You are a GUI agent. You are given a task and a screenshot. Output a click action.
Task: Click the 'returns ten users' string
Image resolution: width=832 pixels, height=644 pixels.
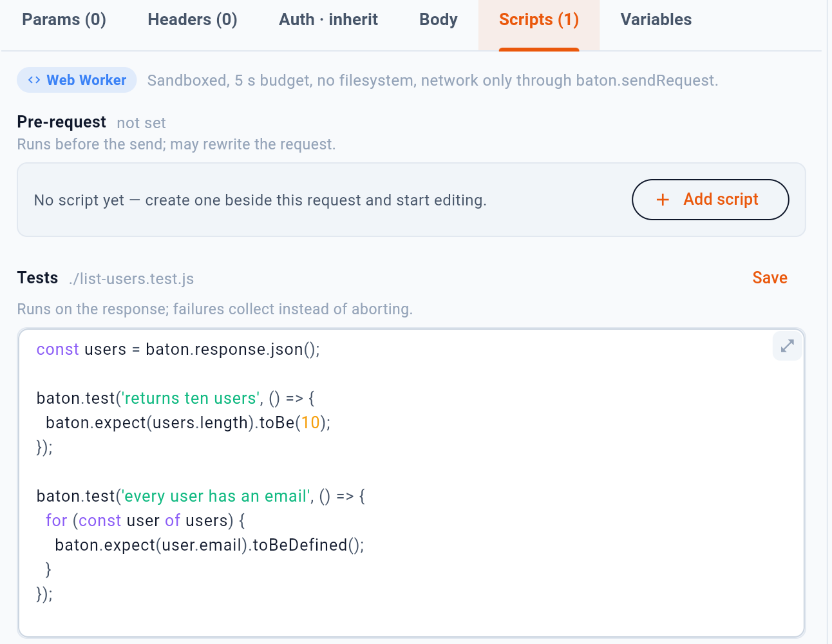tap(190, 399)
